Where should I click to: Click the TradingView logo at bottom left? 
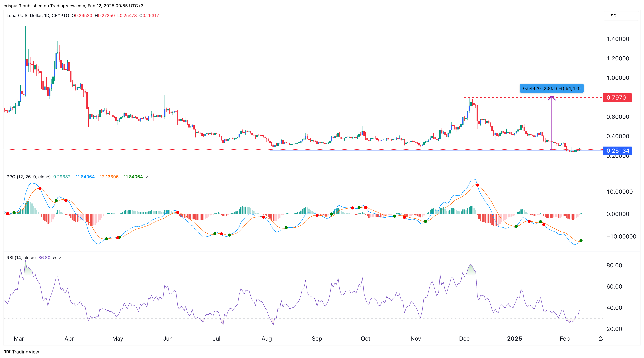coord(22,352)
